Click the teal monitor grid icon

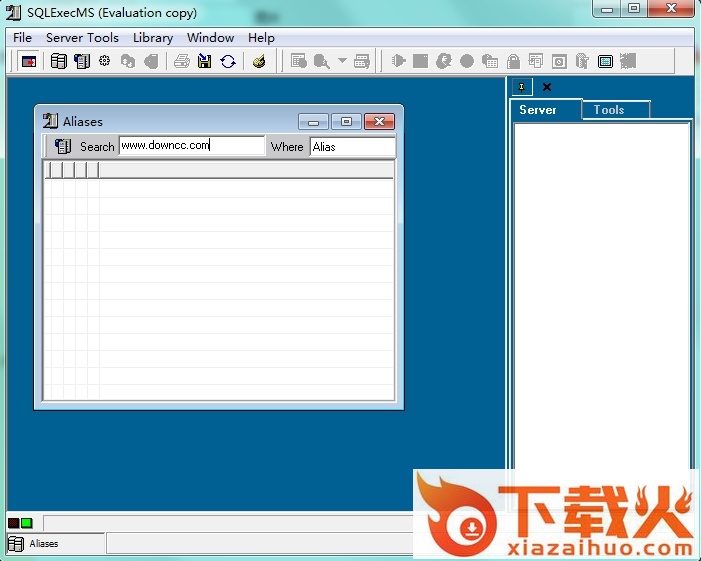605,61
